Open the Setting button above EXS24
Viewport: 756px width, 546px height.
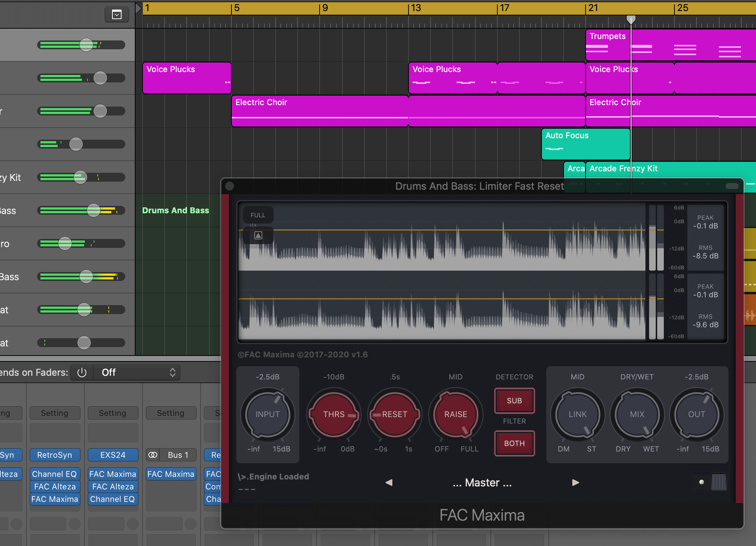113,413
